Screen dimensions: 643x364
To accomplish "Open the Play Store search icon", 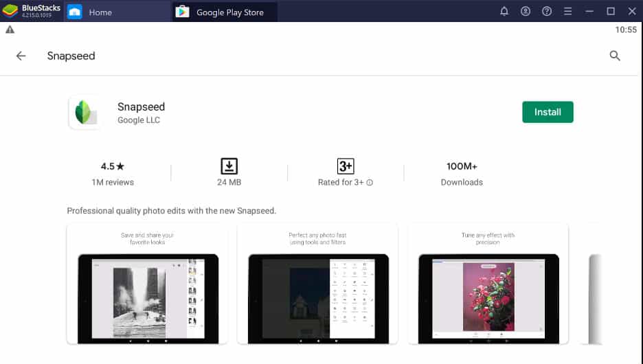I will point(615,56).
